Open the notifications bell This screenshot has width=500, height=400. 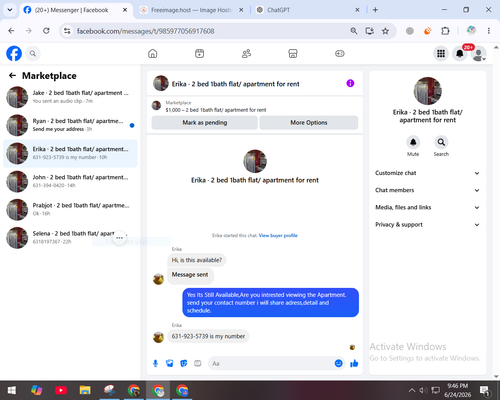coord(460,53)
